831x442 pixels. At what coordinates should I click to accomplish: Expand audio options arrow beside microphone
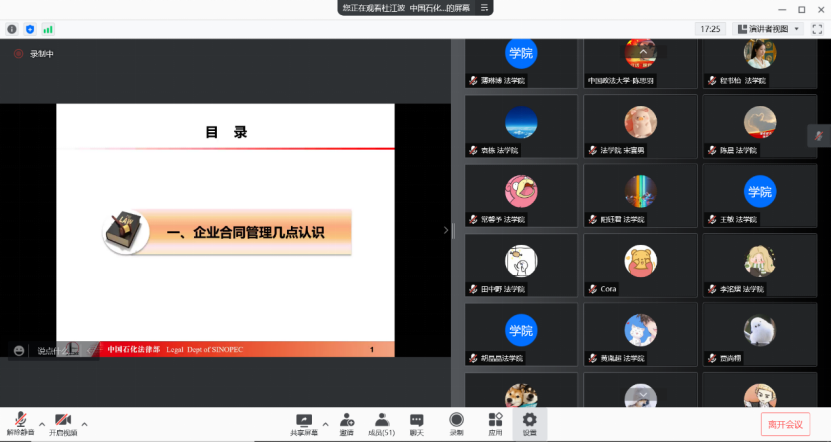(x=40, y=423)
